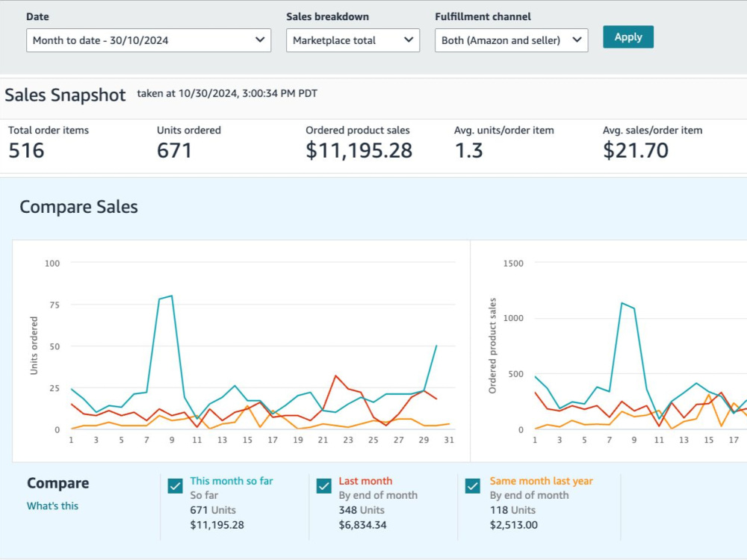This screenshot has height=560, width=747.
Task: Toggle the Last month comparison checkbox
Action: tap(324, 486)
